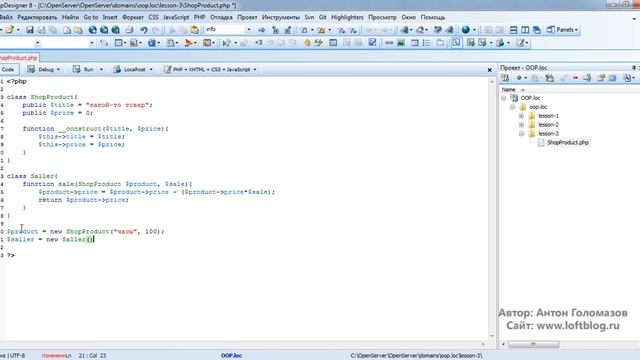Click the 'class Saller{' code line
Viewport: 640px width, 360px height.
(x=32, y=176)
